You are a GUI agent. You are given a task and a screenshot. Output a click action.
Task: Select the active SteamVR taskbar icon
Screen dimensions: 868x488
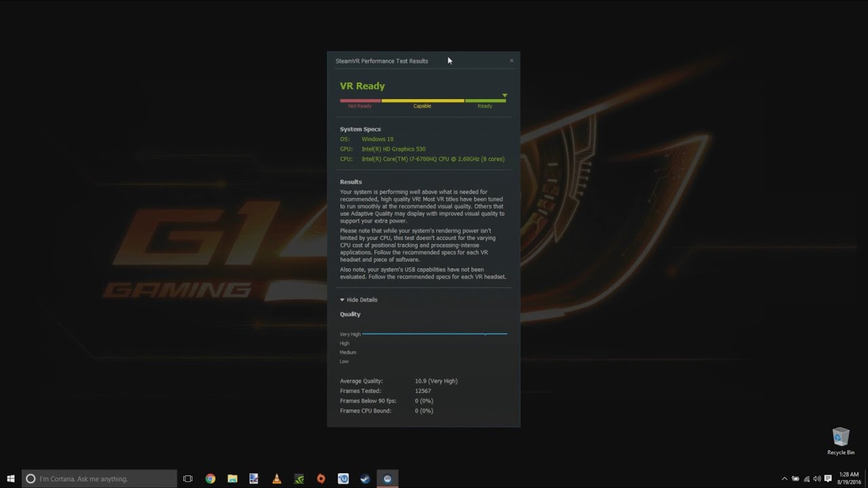pyautogui.click(x=387, y=479)
